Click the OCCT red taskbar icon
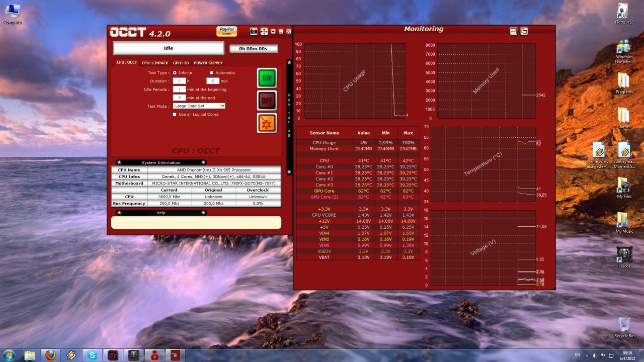 tap(175, 355)
